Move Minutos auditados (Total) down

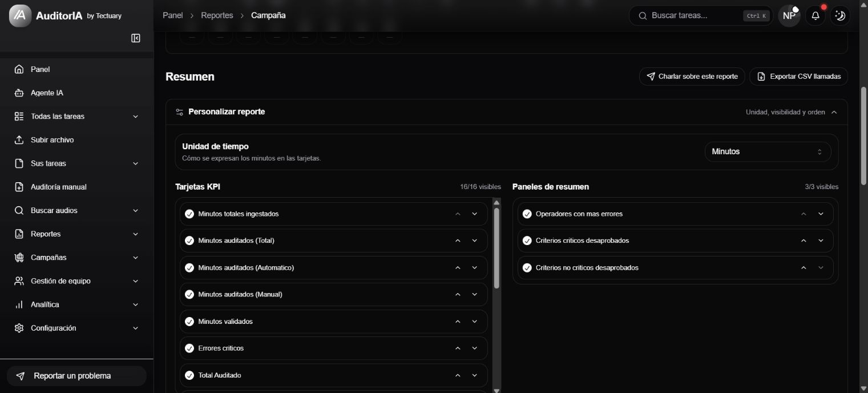(474, 240)
